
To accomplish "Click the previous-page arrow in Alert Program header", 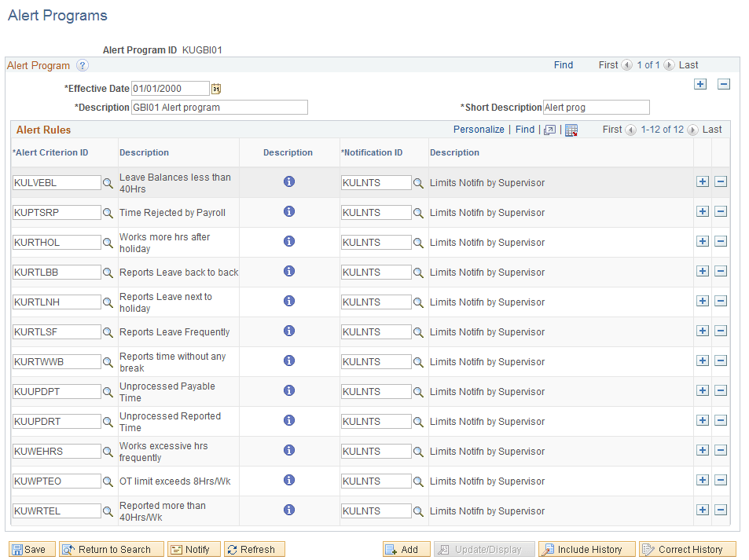I will pos(626,65).
